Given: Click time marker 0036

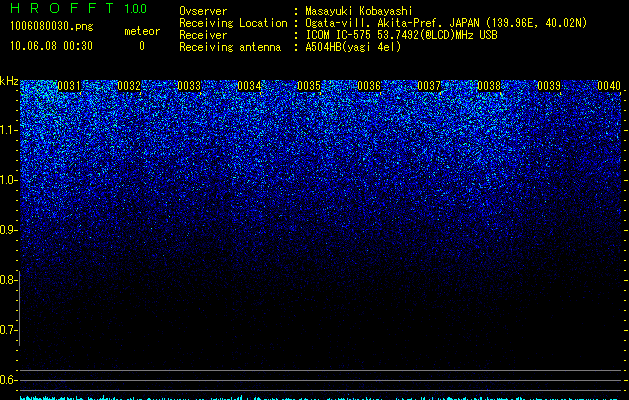Looking at the screenshot, I should click(x=369, y=86).
